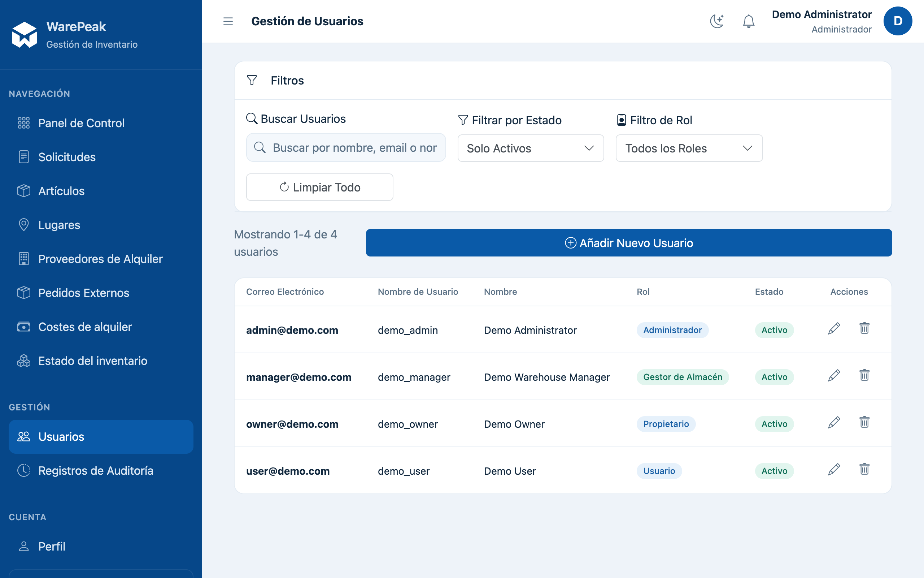Click manager@demo.com email cell

point(298,377)
